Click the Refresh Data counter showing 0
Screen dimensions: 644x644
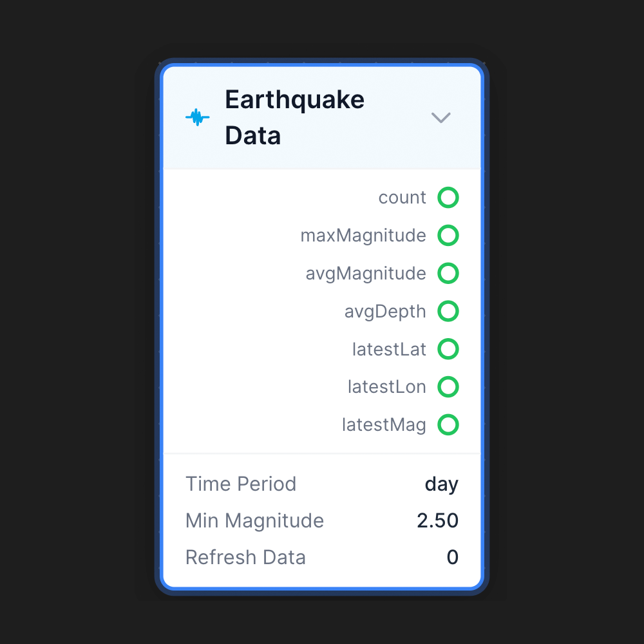(453, 557)
